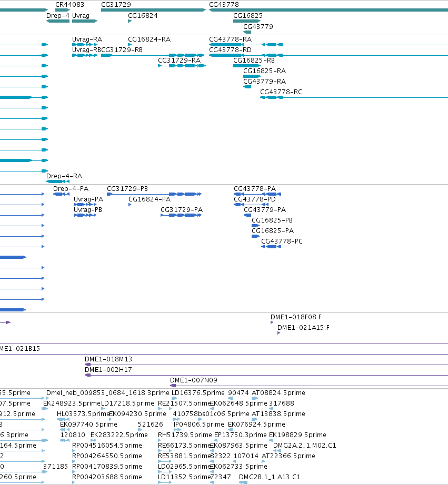Open the LD16376.5prime EST label
448x485 pixels.
coord(198,393)
